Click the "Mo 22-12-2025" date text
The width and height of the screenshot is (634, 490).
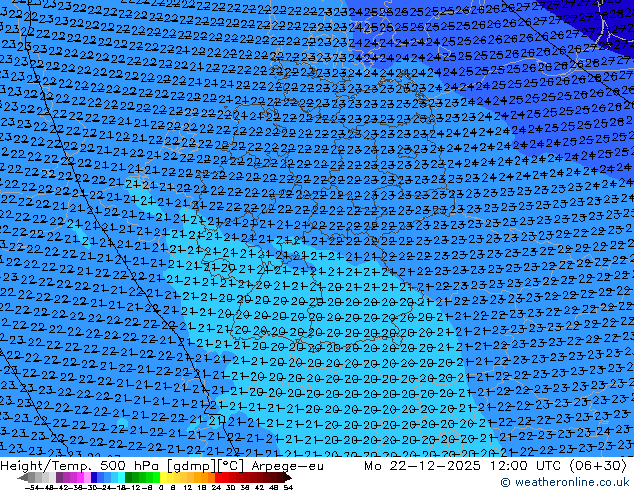(422, 466)
